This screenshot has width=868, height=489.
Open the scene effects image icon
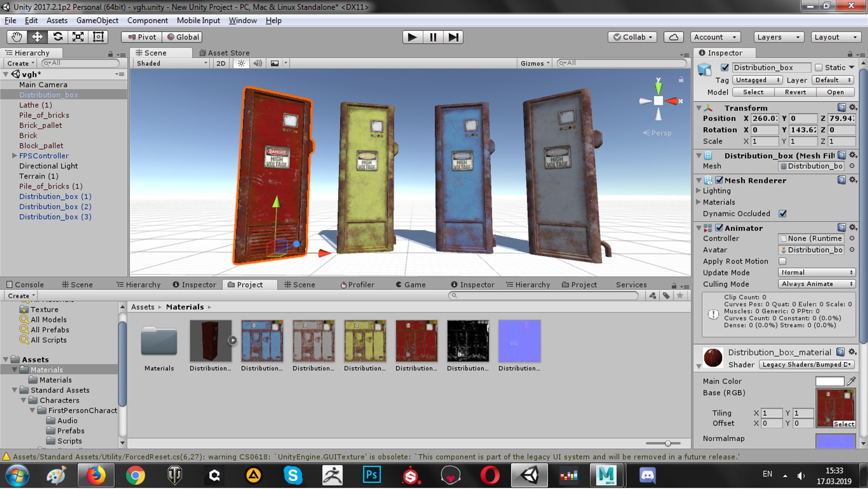(x=275, y=63)
